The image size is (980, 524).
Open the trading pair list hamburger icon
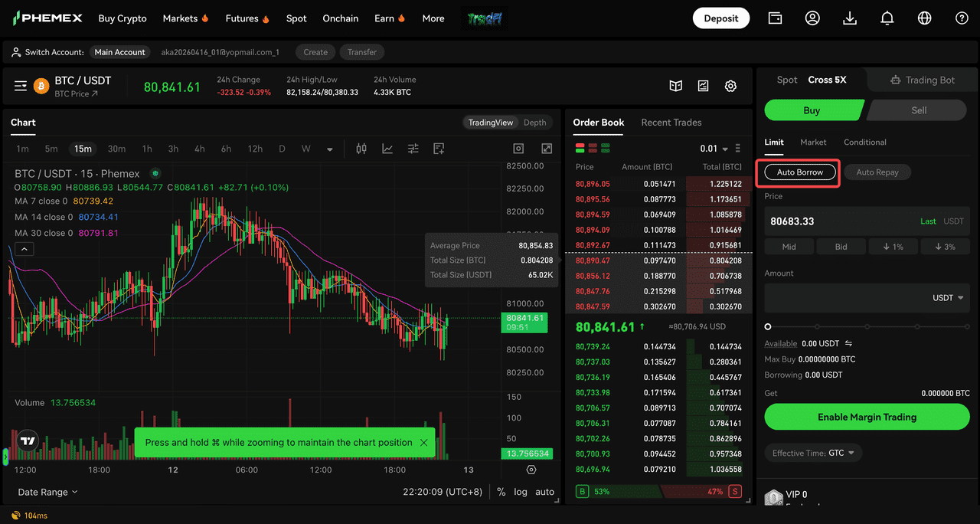(x=21, y=87)
